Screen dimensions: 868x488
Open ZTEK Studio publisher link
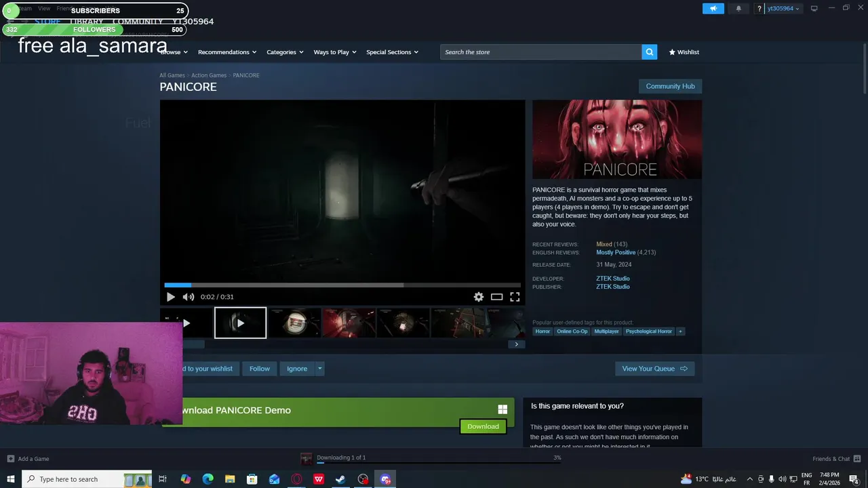613,287
